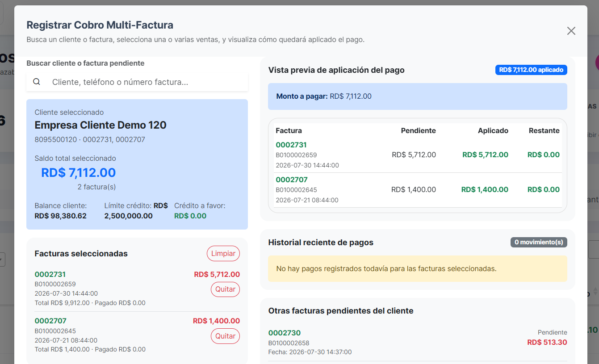
Task: Click the RD$ 7,112.00 aplicado badge
Action: [531, 70]
